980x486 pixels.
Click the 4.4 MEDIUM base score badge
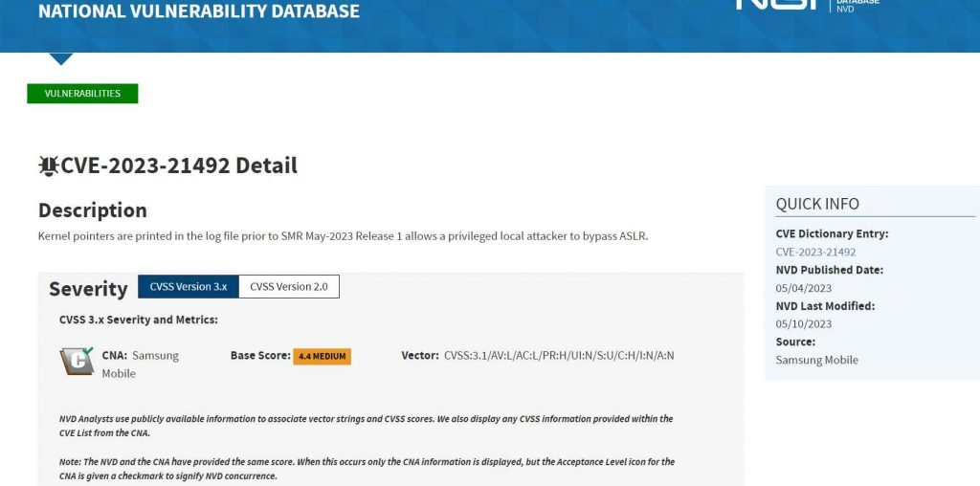pyautogui.click(x=322, y=356)
